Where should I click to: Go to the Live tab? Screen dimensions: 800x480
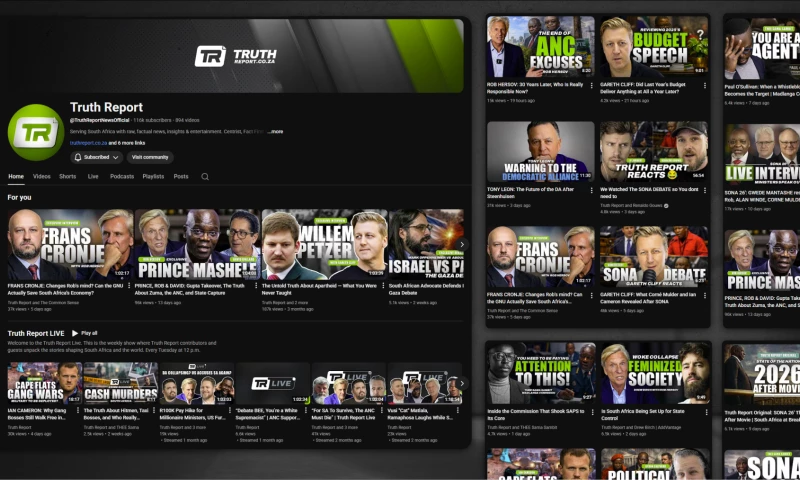(93, 176)
